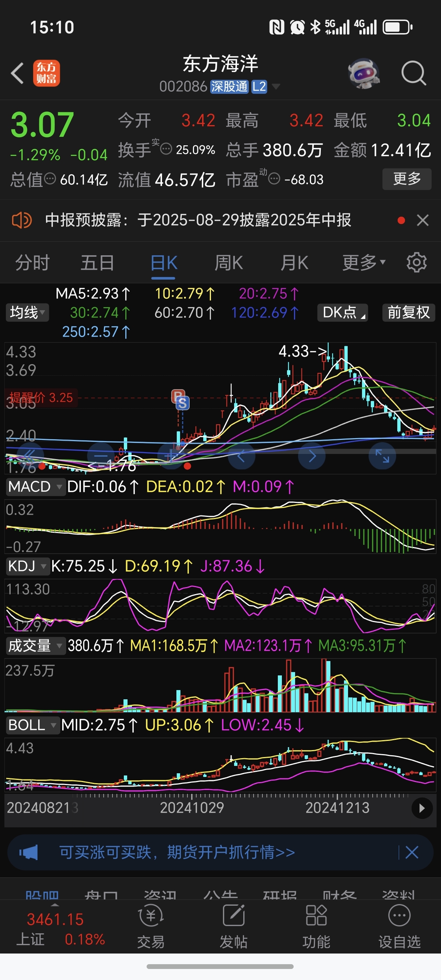Expand dropdown triangle beside stock code
The image size is (441, 980).
tap(276, 87)
